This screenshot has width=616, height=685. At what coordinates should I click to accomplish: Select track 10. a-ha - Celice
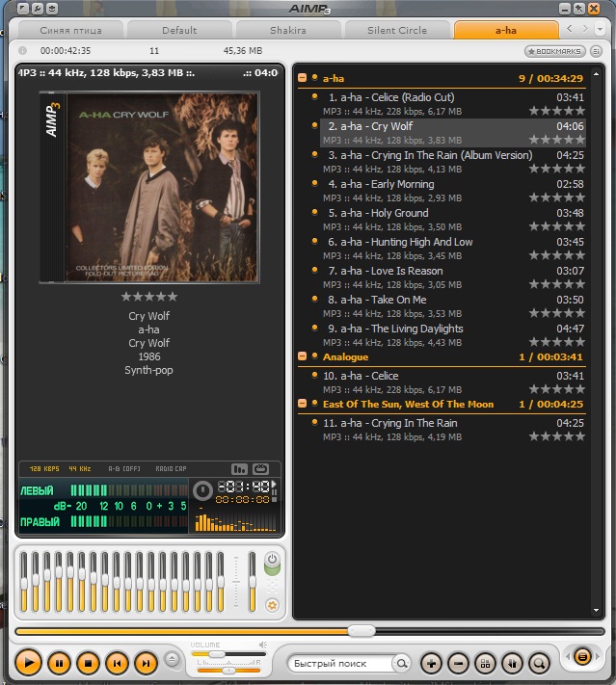pos(453,382)
